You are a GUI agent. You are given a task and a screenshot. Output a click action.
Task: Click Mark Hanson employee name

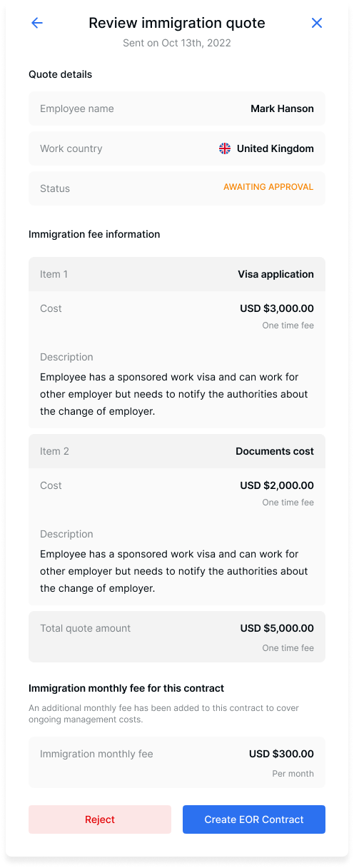(282, 108)
